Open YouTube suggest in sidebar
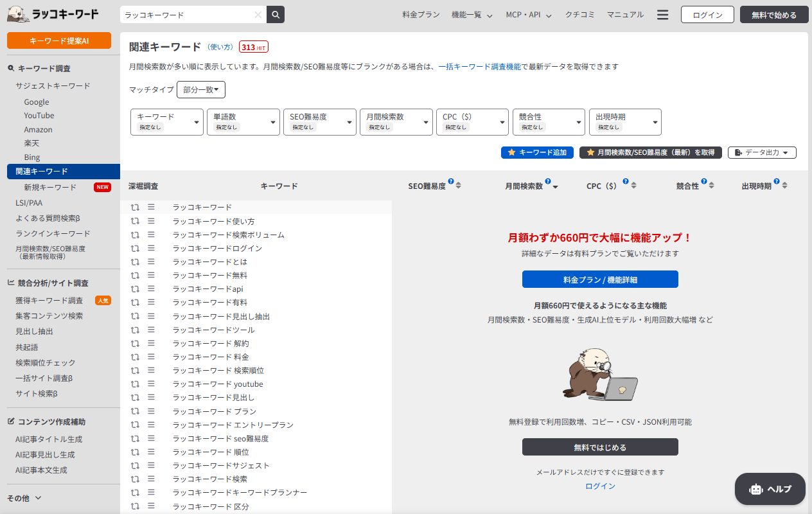 click(x=39, y=116)
